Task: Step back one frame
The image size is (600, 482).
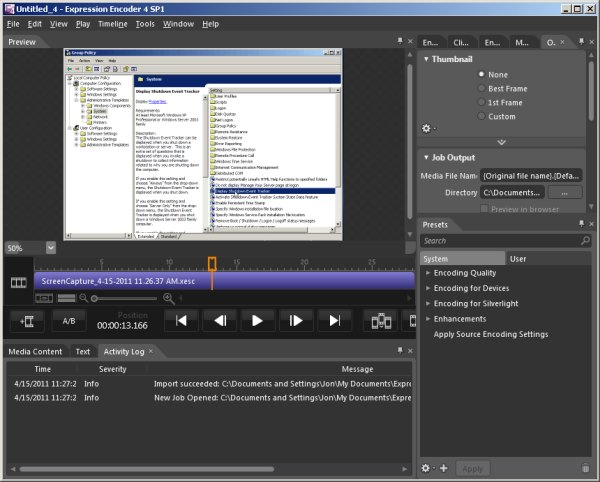Action: click(220, 321)
